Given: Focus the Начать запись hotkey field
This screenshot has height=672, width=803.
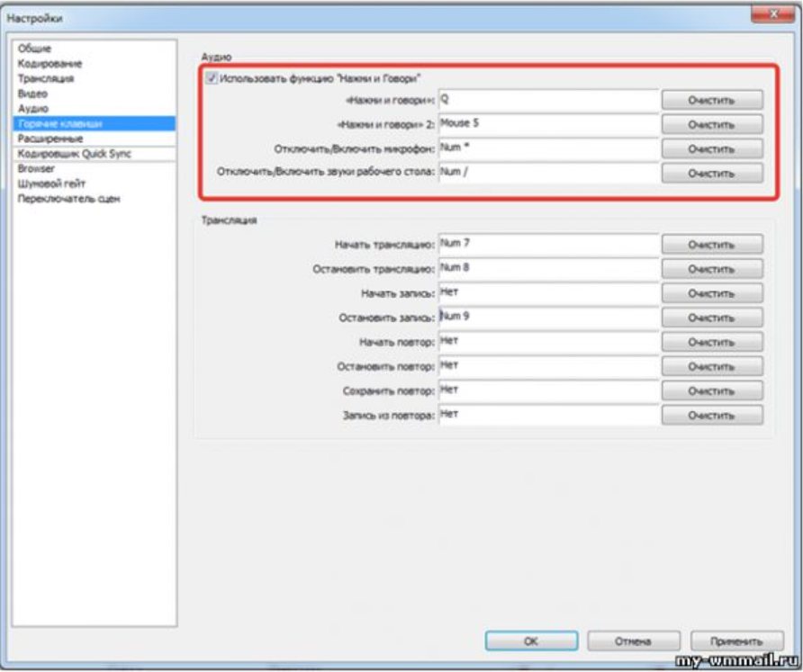Looking at the screenshot, I should (x=548, y=293).
